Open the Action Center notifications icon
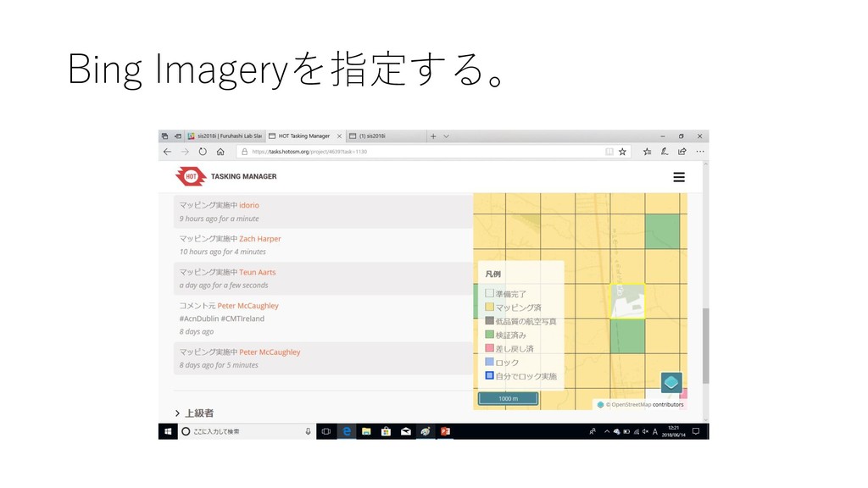Viewport: 868px width, 488px height. coord(696,431)
